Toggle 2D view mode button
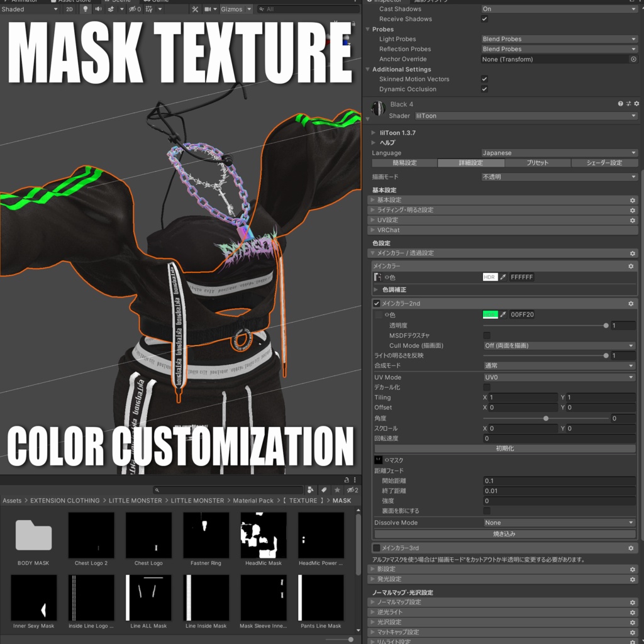Screen dimensions: 644x644 coord(69,9)
